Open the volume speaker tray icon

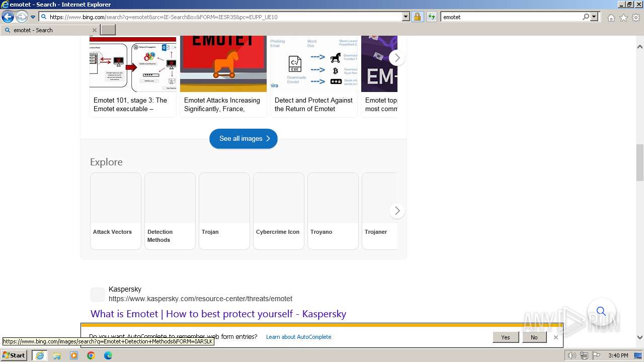572,355
